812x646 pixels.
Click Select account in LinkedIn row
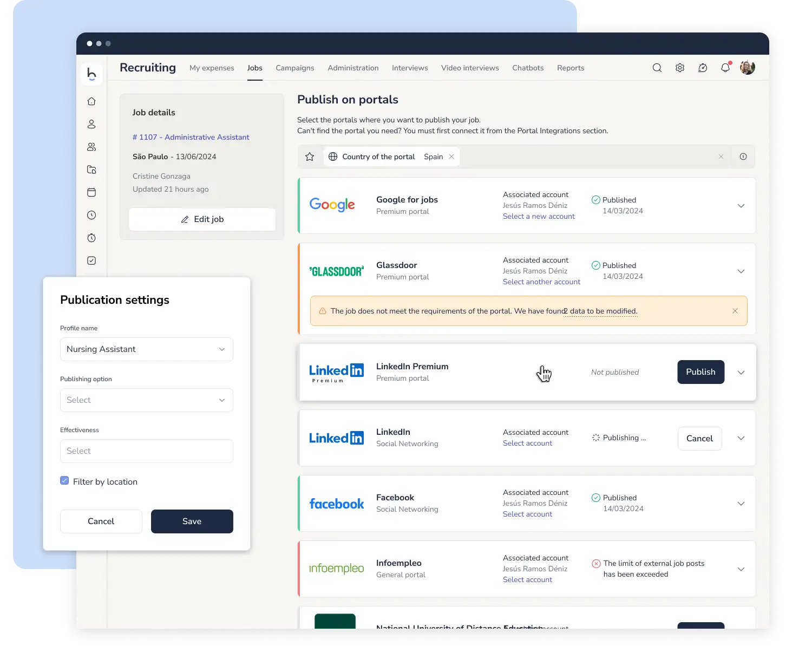click(527, 443)
